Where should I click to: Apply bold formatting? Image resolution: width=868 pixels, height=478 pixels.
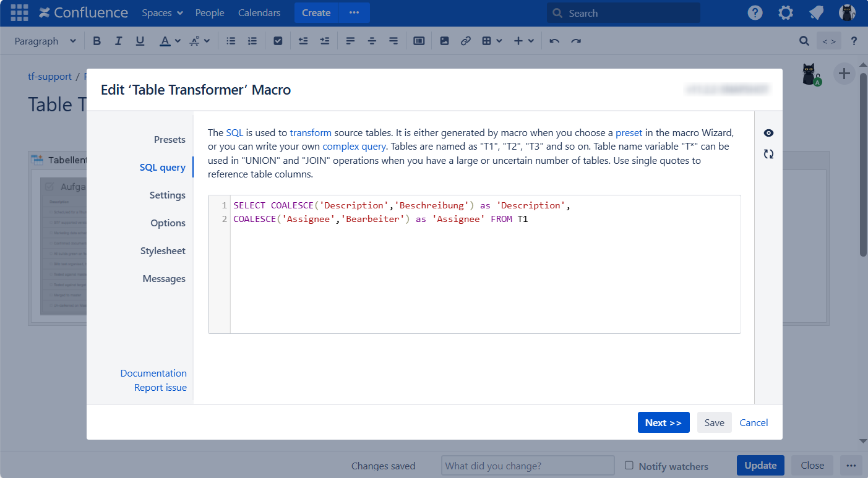(97, 41)
